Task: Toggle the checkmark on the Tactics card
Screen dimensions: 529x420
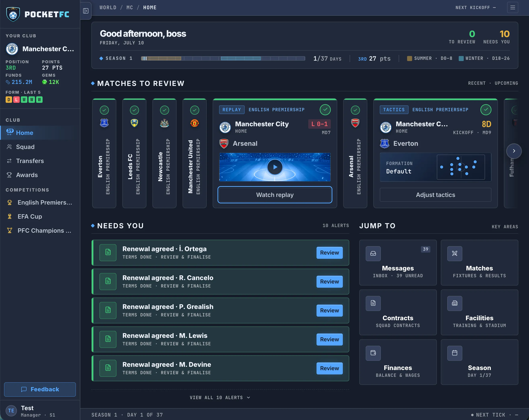Action: [486, 110]
